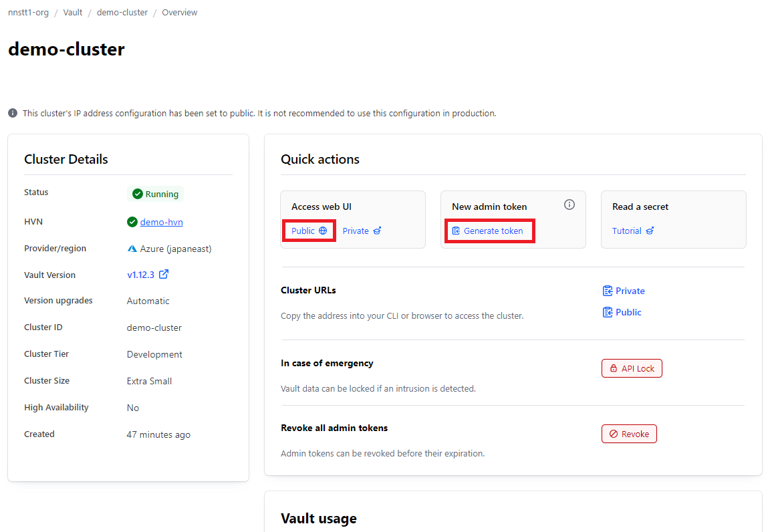Select the Overview breadcrumb

click(x=180, y=12)
